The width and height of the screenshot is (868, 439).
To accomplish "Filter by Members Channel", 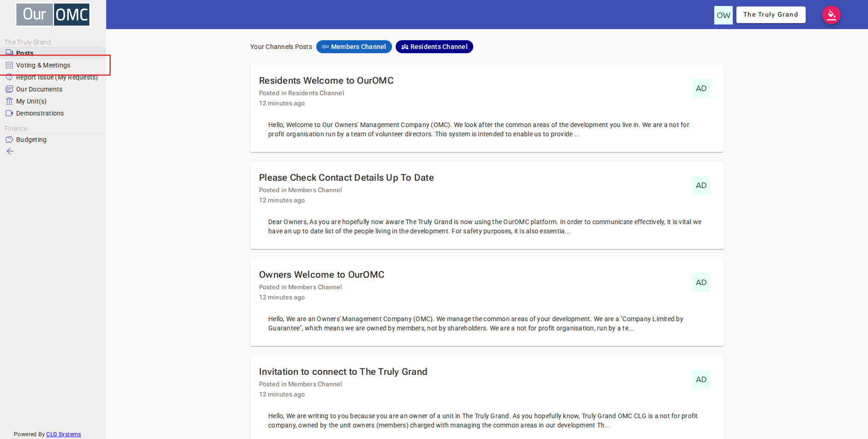I will tap(354, 47).
